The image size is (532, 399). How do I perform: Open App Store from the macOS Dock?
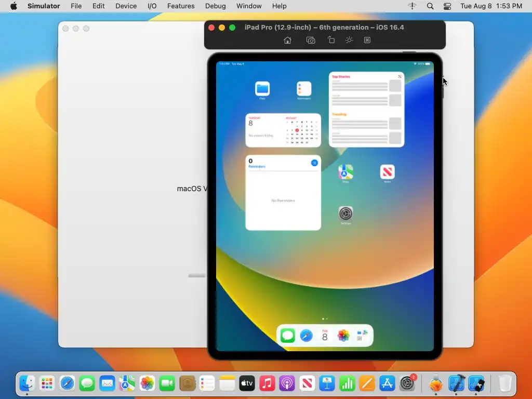point(387,384)
